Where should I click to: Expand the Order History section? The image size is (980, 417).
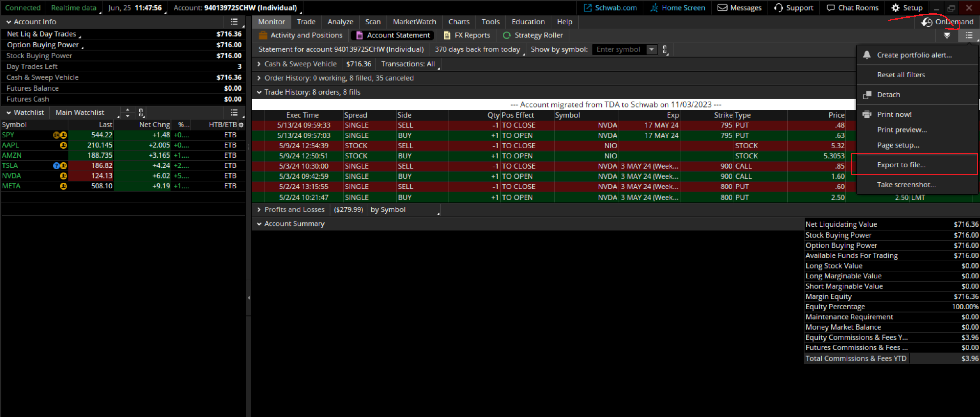(x=259, y=78)
